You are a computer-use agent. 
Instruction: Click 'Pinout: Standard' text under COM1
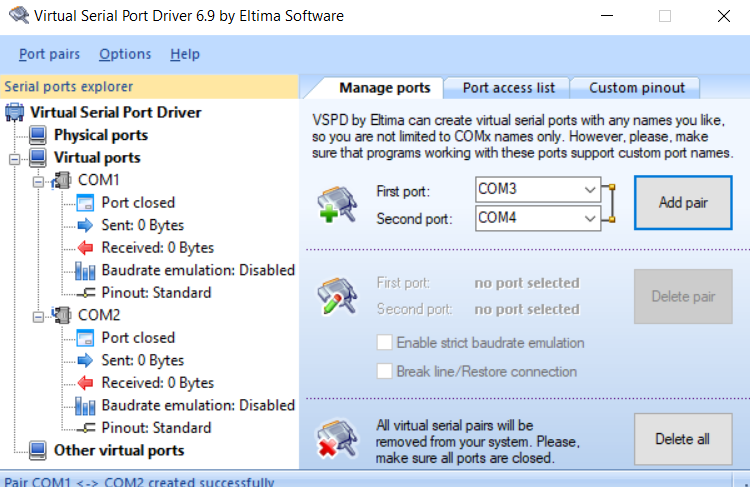tap(156, 293)
